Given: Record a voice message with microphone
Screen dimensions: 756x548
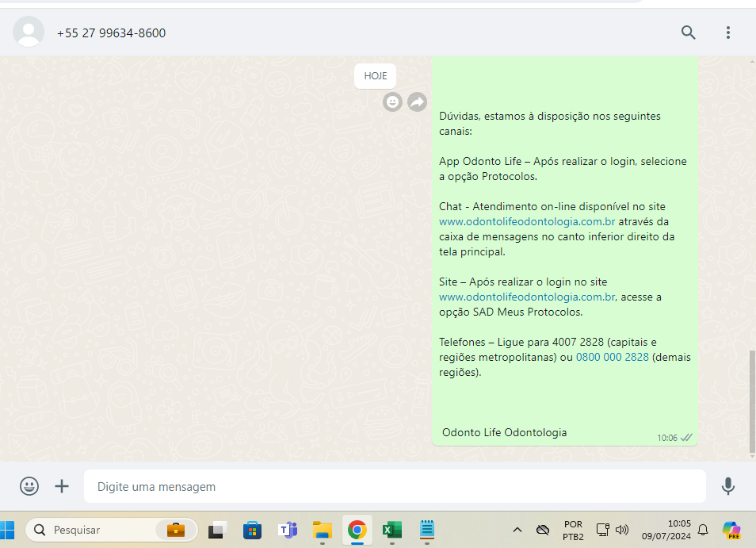Looking at the screenshot, I should click(x=728, y=486).
